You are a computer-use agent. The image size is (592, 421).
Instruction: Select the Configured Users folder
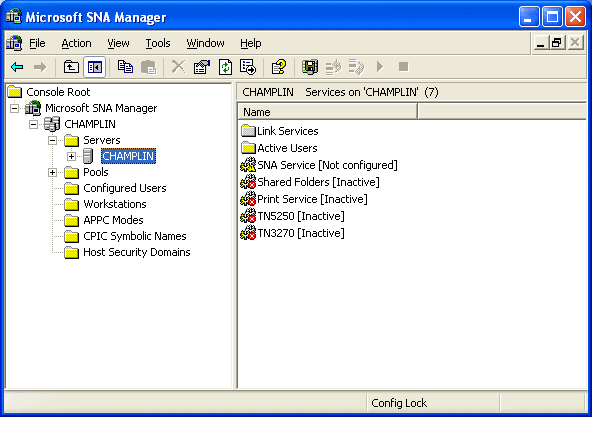(x=125, y=188)
